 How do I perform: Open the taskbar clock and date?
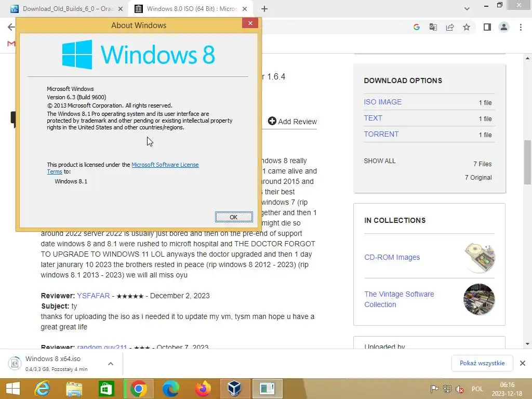click(x=507, y=389)
